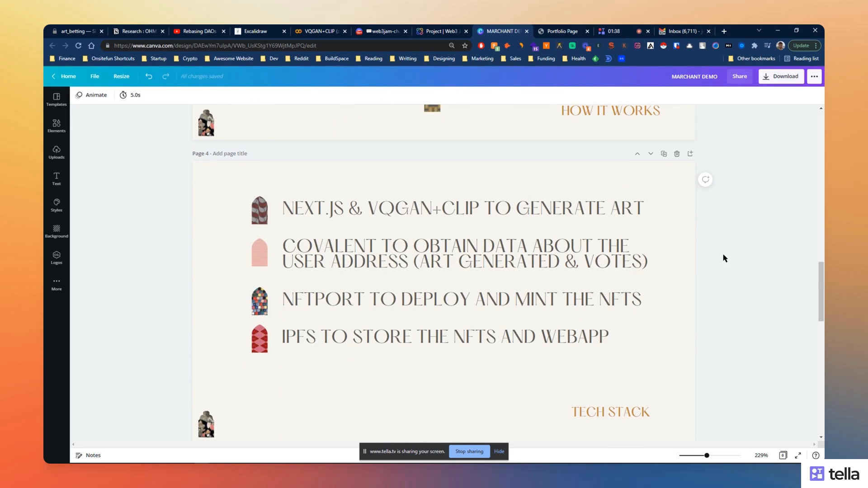
Task: Redo the last change
Action: point(166,76)
